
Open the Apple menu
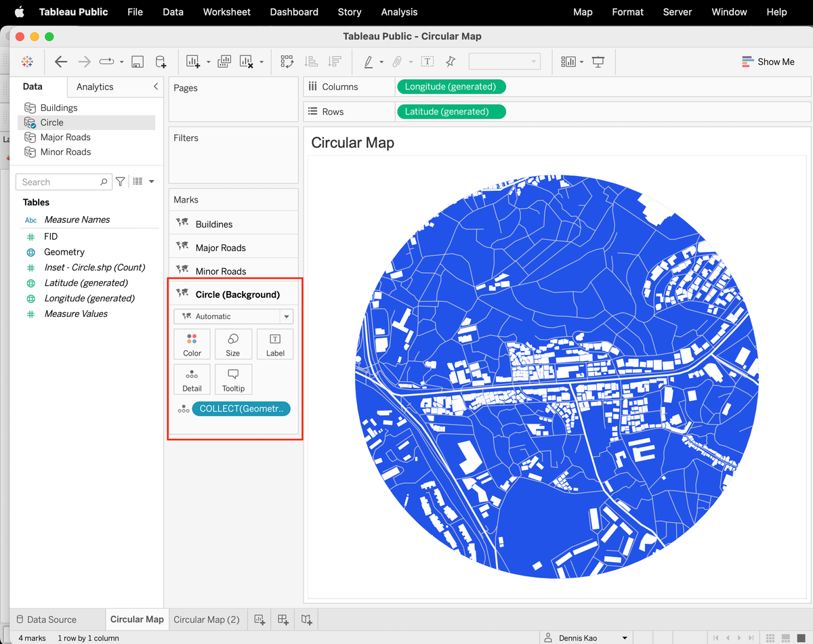(19, 12)
